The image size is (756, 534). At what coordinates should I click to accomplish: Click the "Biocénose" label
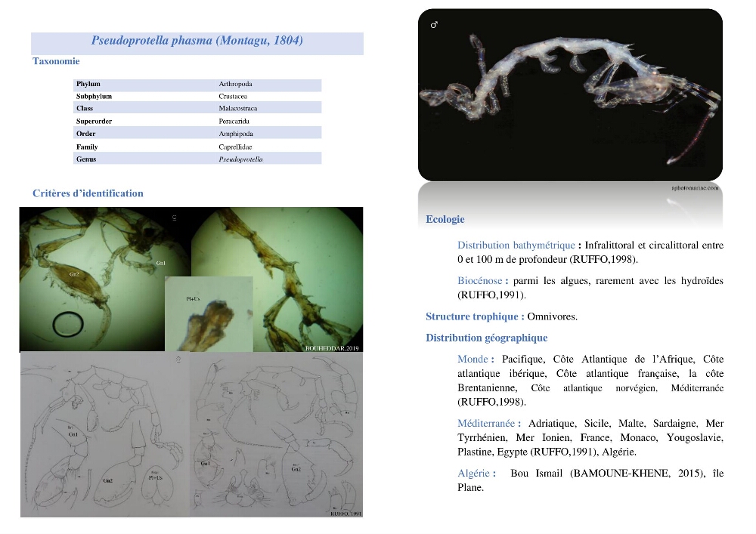(480, 281)
